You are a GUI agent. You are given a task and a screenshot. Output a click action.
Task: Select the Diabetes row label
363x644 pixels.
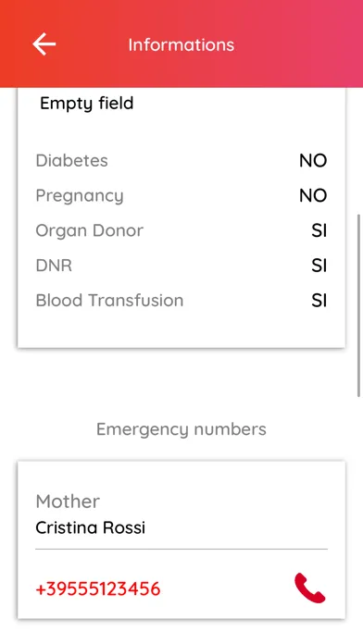point(72,161)
